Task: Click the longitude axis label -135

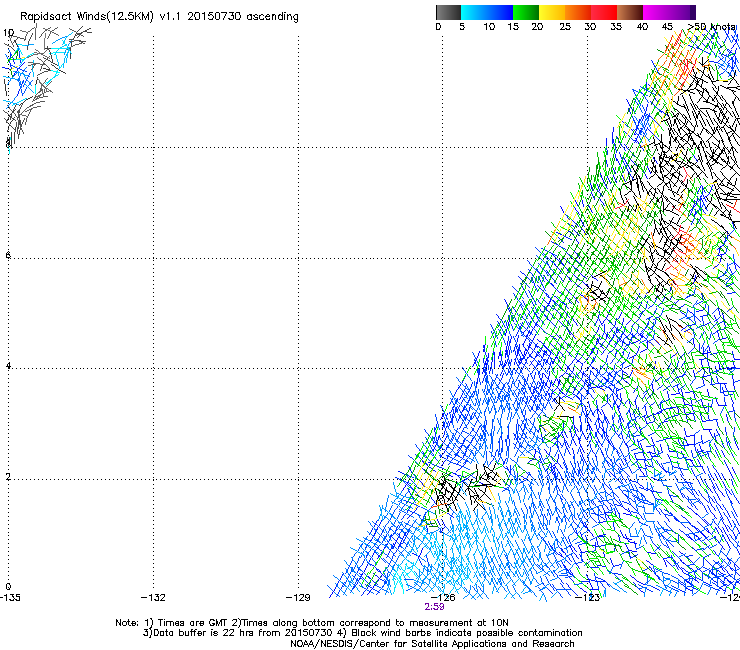Action: (10, 597)
